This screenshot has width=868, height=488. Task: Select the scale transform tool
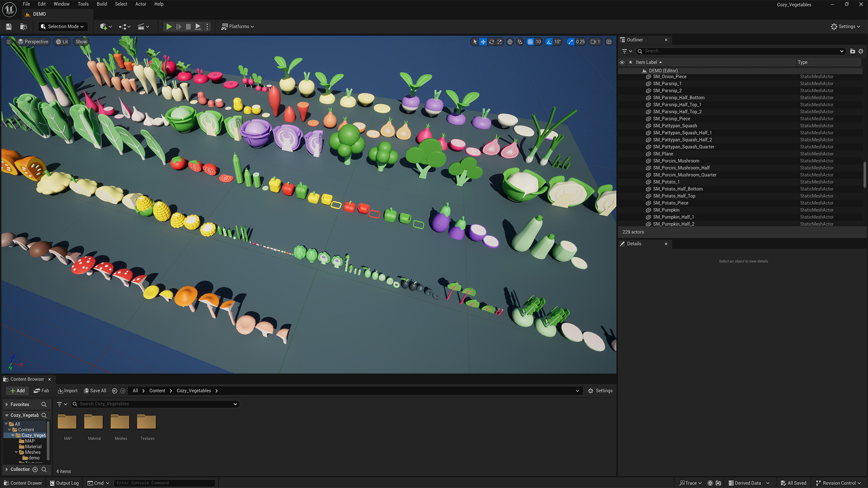coord(500,42)
